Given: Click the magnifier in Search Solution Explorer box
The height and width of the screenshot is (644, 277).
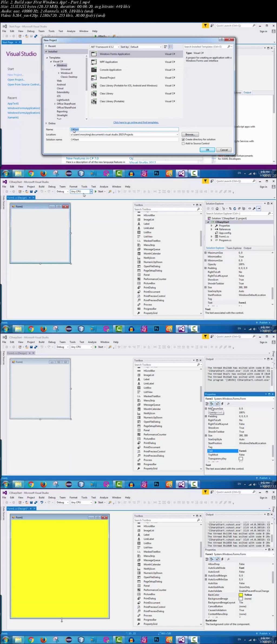Looking at the screenshot, I should coord(269,214).
